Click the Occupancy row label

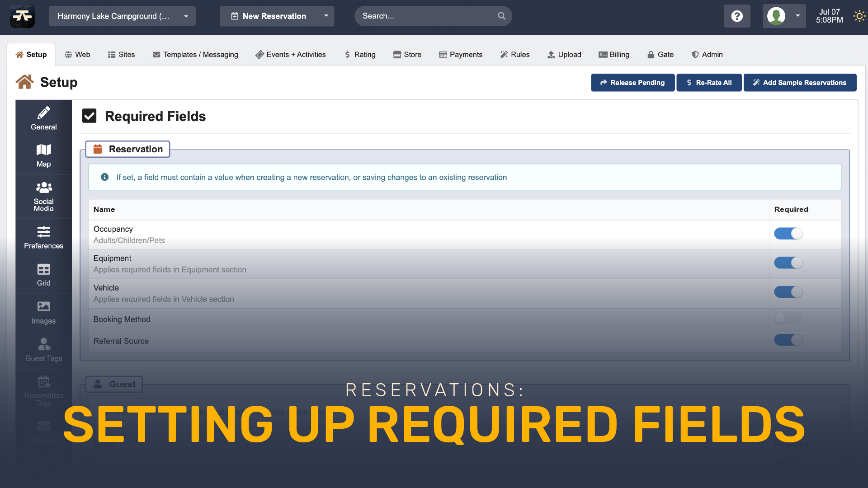coord(113,229)
